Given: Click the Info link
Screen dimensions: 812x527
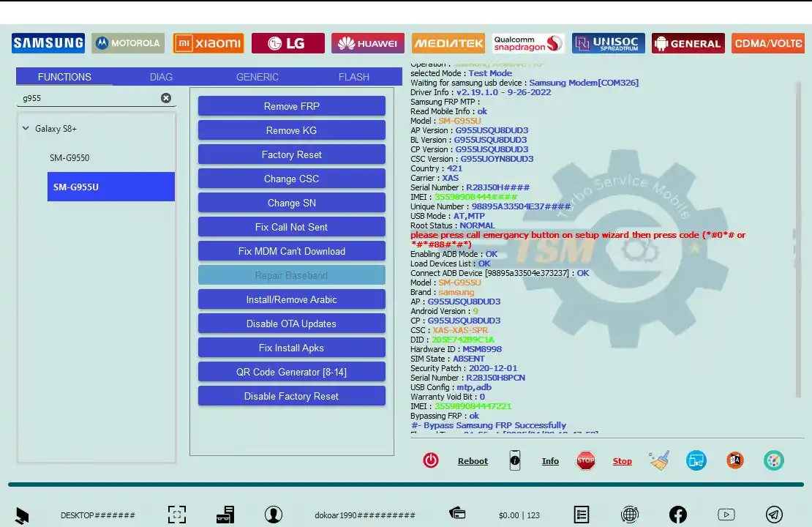Looking at the screenshot, I should [550, 460].
